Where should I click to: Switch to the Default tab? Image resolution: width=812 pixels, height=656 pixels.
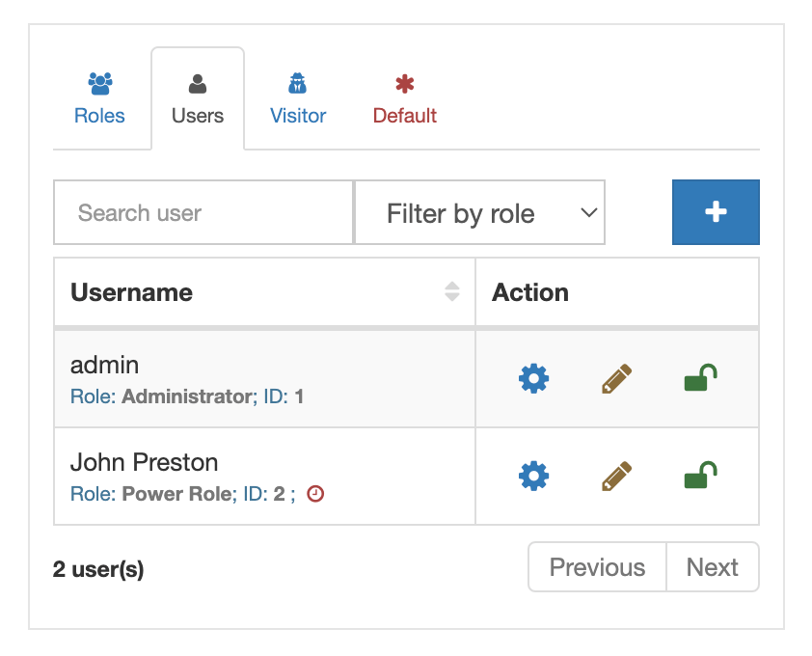[405, 99]
